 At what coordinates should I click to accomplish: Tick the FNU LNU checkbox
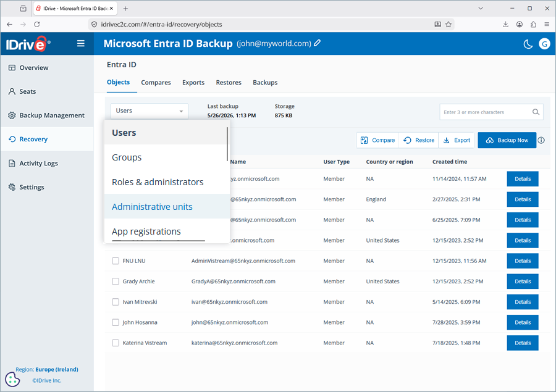pyautogui.click(x=116, y=261)
